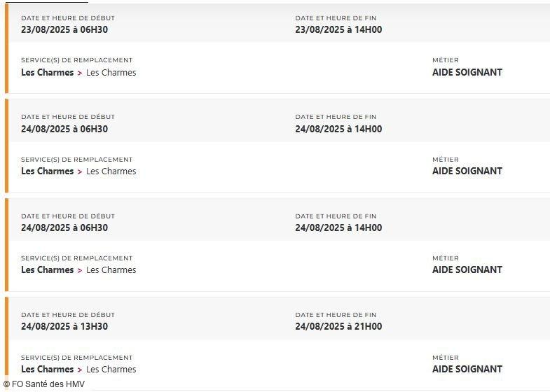
Task: Click the chevron in the second 24/08 06H30 shift
Action: (x=80, y=270)
